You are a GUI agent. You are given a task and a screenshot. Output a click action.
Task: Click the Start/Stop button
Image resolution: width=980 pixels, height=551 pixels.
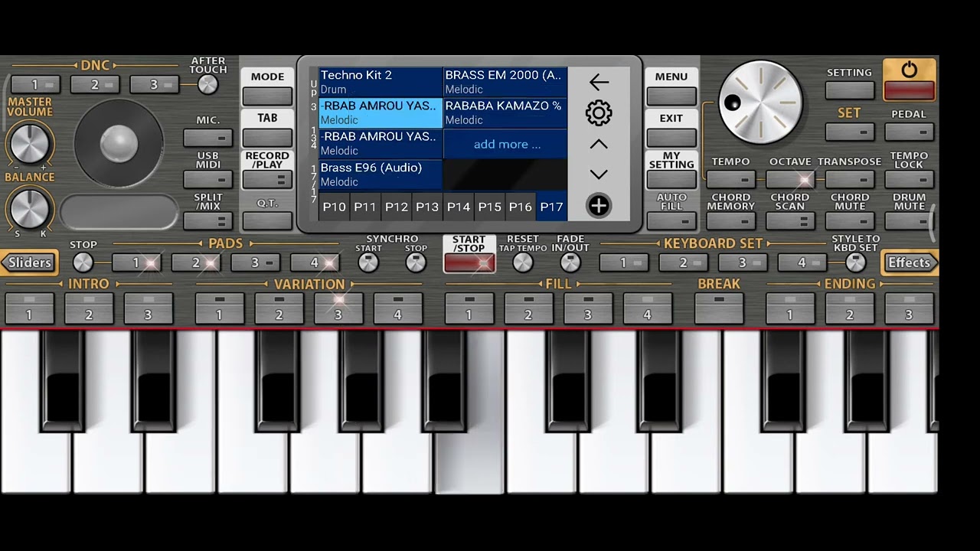(469, 262)
